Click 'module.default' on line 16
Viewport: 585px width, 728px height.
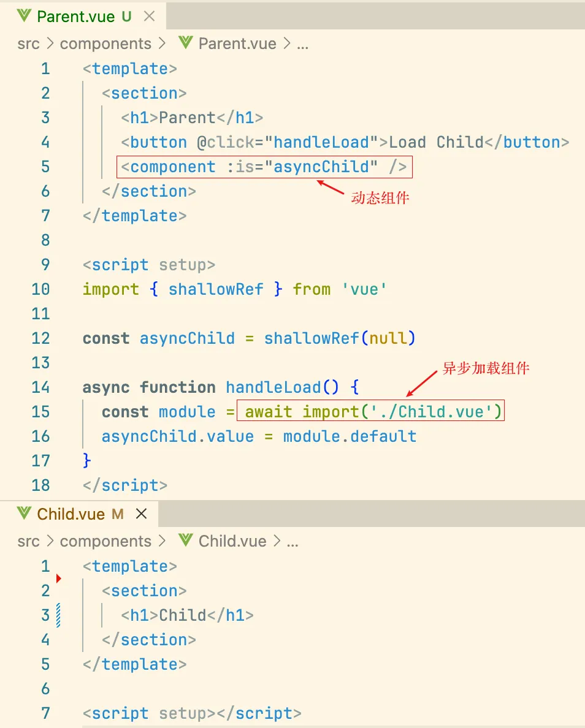(350, 436)
